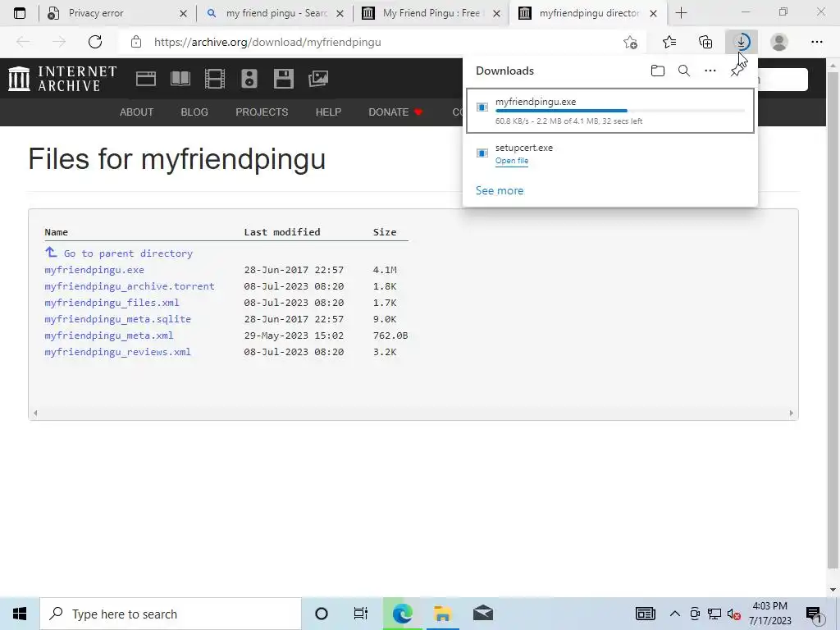
Task: Open the DONATE menu item
Action: (395, 112)
